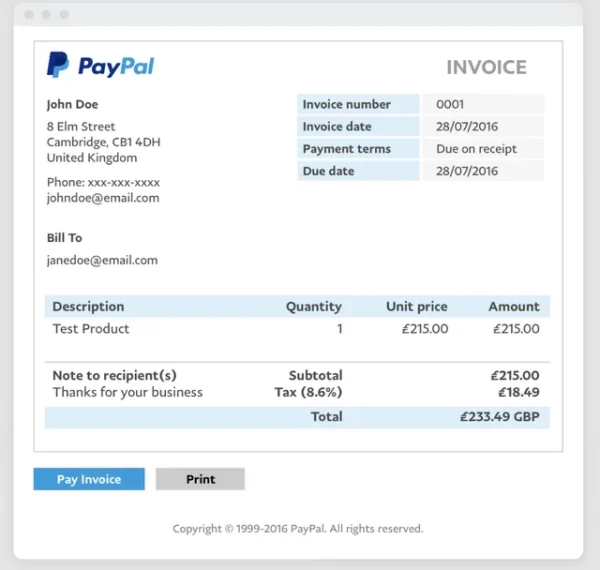Click the Due date label cell
Image resolution: width=600 pixels, height=570 pixels.
pyautogui.click(x=358, y=171)
